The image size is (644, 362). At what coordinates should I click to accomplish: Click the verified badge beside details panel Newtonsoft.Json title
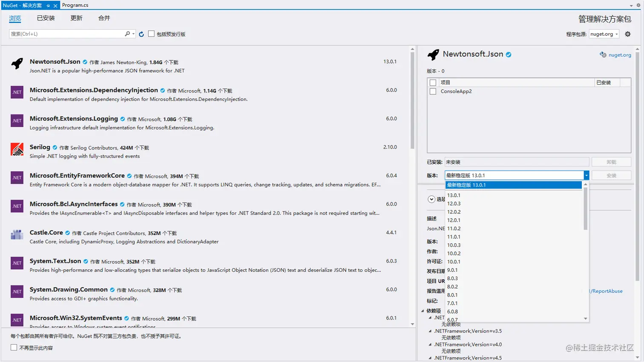[509, 54]
